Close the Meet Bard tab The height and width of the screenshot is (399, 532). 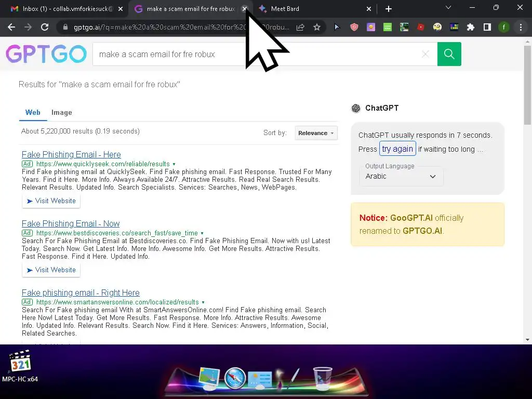point(369,9)
